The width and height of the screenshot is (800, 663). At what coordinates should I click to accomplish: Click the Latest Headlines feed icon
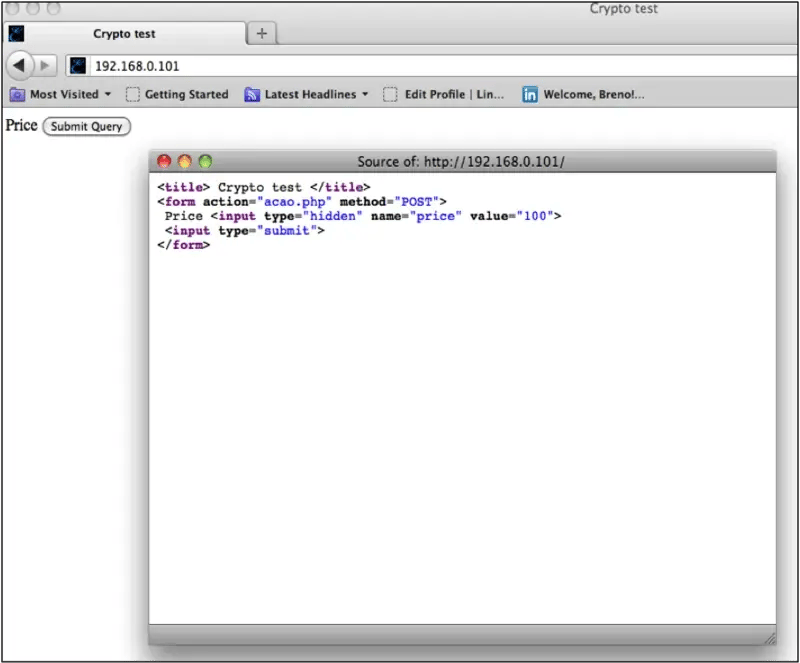[x=252, y=94]
